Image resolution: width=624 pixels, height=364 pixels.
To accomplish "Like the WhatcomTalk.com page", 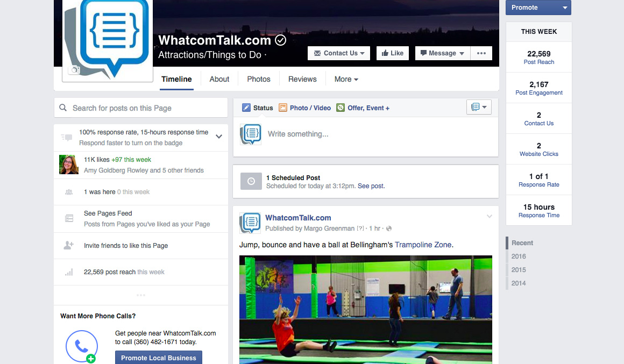I will 392,53.
